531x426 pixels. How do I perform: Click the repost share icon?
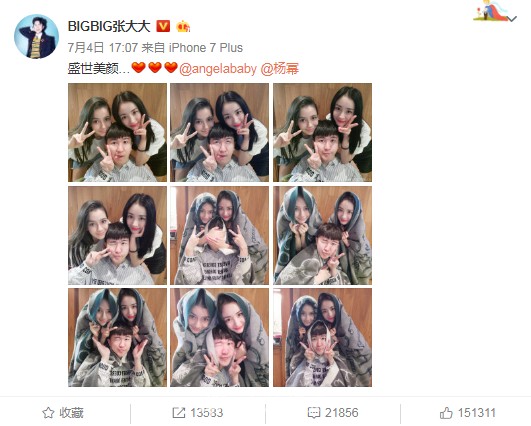pyautogui.click(x=178, y=412)
